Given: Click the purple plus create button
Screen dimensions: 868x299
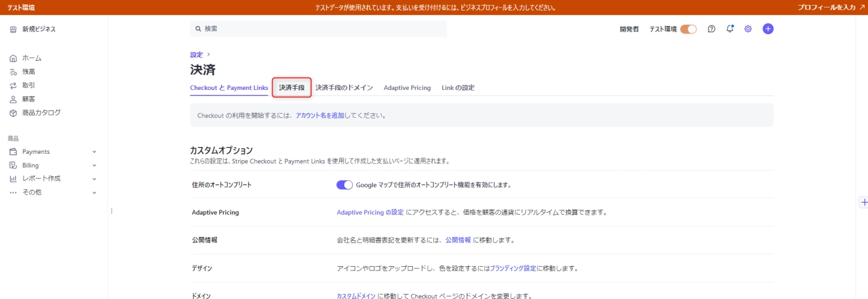Looking at the screenshot, I should tap(768, 29).
